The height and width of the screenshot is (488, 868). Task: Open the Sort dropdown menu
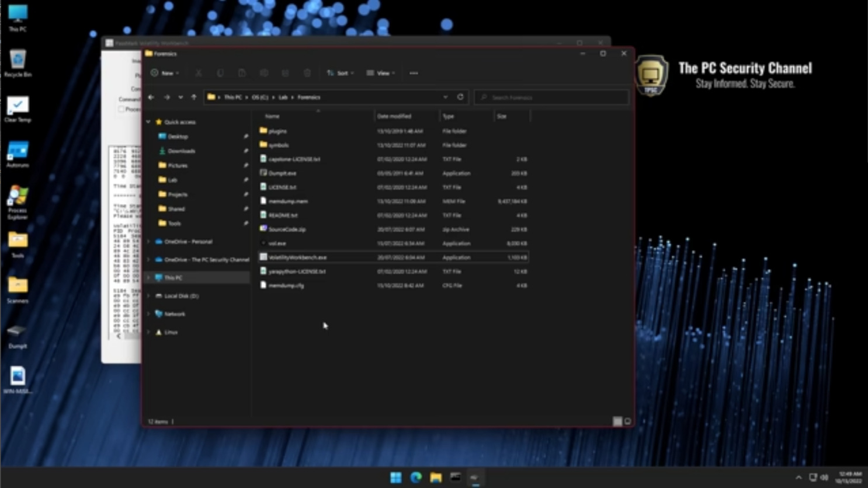point(341,73)
